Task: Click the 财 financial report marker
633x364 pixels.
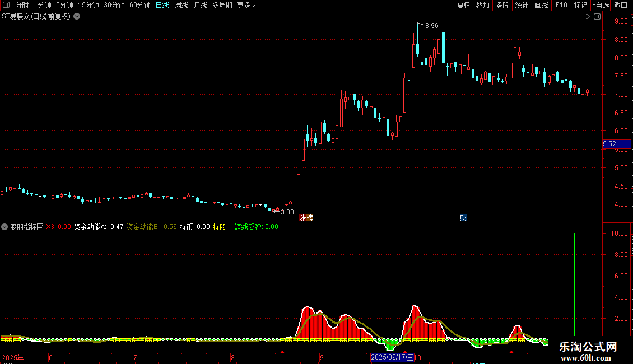Action: point(463,217)
